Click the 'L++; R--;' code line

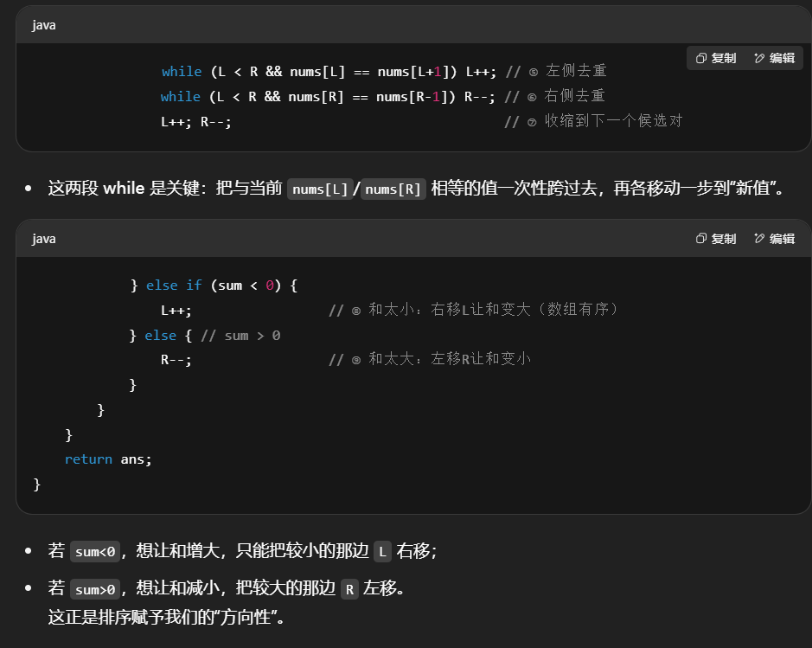coord(195,121)
